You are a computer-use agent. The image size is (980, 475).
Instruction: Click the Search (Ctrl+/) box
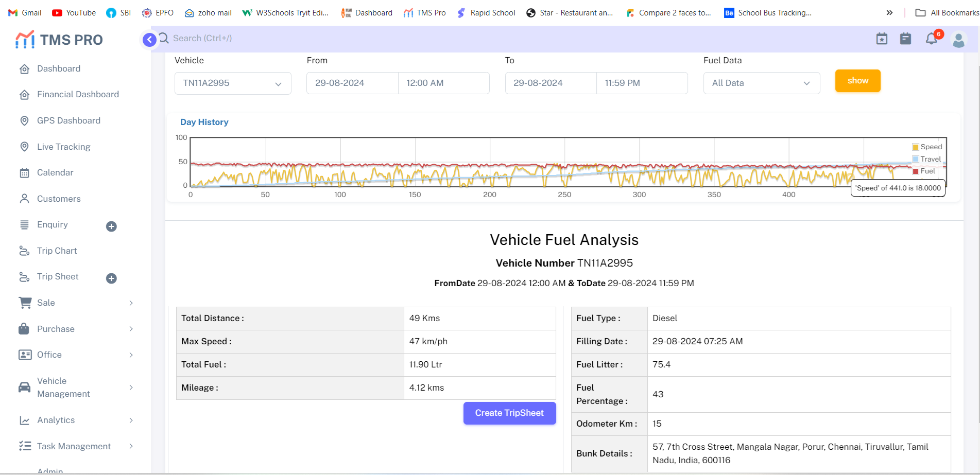[202, 38]
